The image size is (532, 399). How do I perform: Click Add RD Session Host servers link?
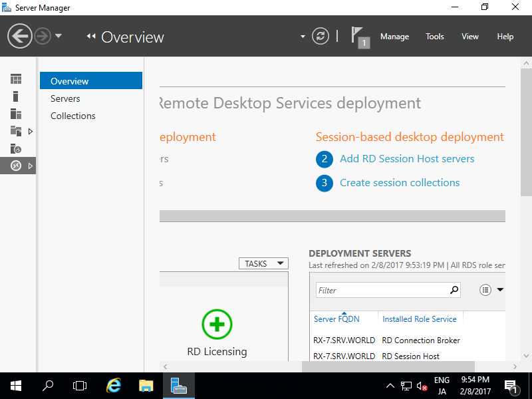point(407,159)
